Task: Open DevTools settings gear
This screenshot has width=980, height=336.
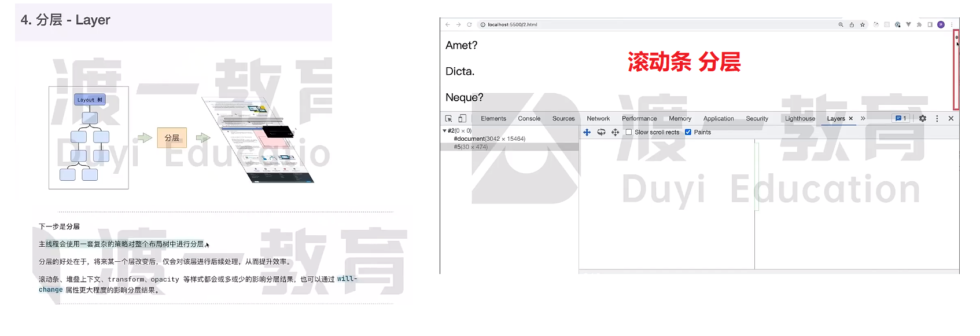Action: [x=923, y=118]
